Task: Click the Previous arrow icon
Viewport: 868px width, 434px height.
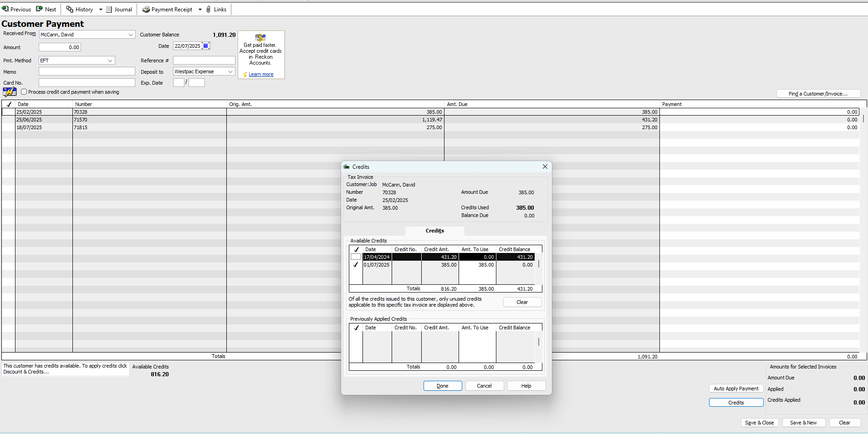Action: click(5, 9)
